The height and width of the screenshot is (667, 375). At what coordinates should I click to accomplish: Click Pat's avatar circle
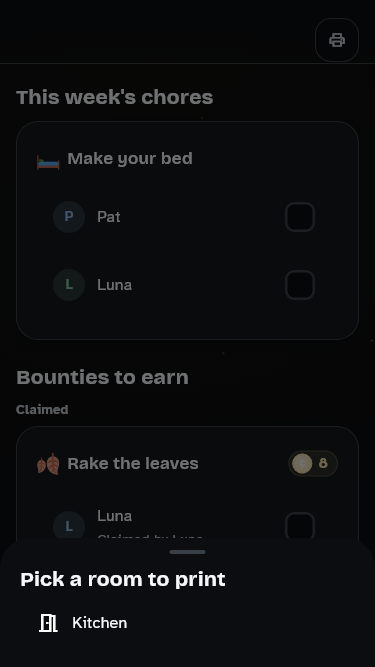(69, 217)
